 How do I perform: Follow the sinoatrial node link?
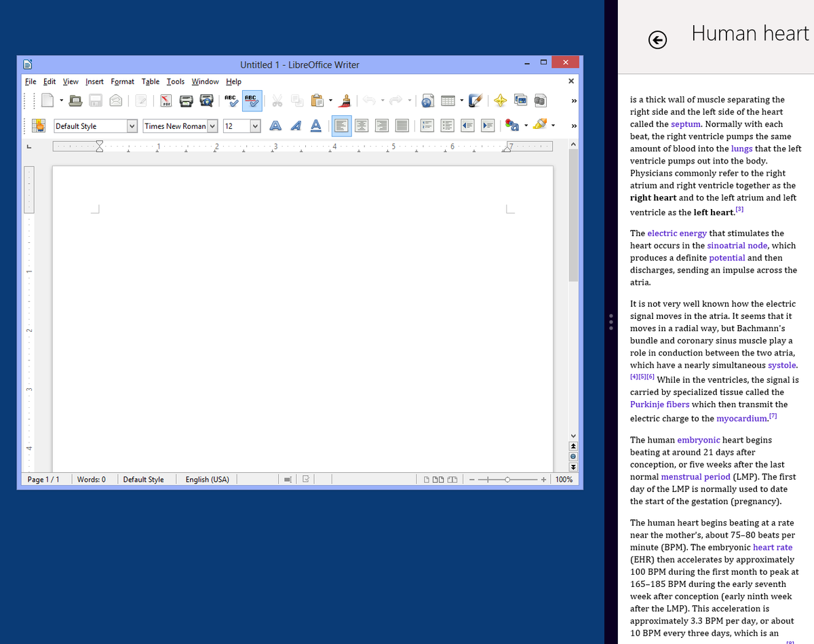click(x=737, y=245)
